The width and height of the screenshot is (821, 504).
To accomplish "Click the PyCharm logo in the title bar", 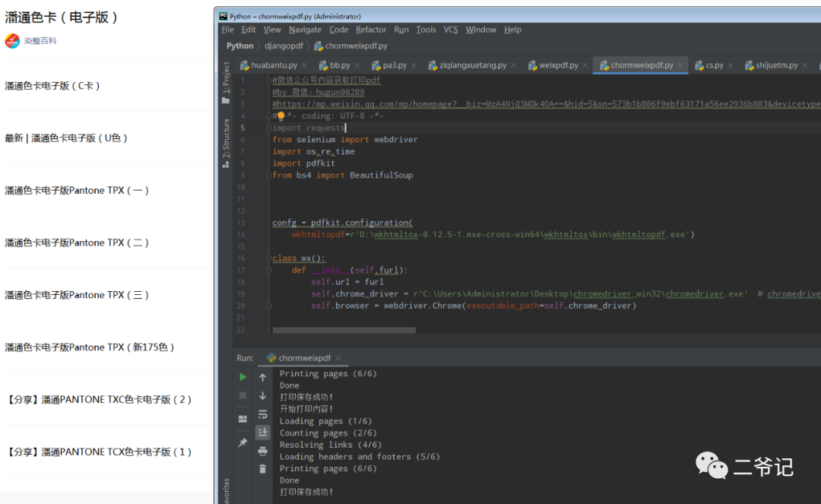I will [223, 16].
